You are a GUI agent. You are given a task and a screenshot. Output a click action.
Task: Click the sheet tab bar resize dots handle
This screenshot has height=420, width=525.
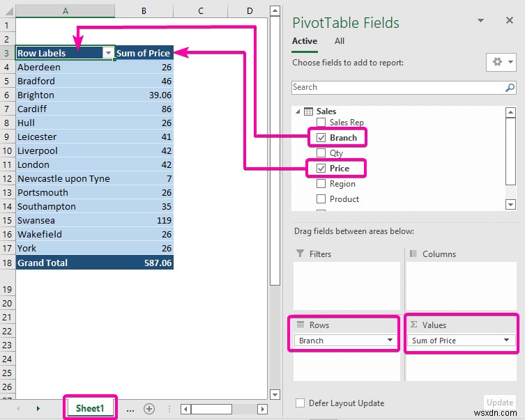point(169,409)
